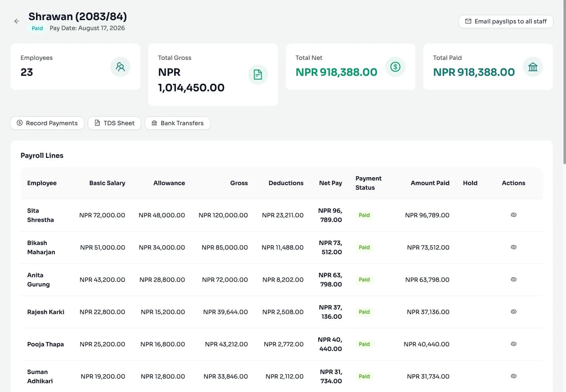Click the Shrawan (2083/84) page title
This screenshot has width=566, height=392.
77,16
